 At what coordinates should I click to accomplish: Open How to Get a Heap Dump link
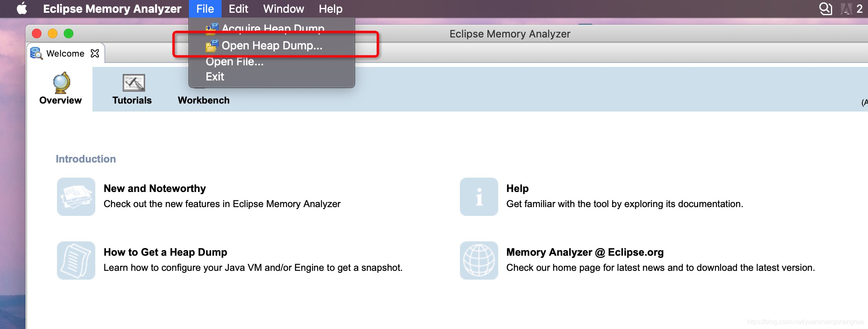click(165, 252)
